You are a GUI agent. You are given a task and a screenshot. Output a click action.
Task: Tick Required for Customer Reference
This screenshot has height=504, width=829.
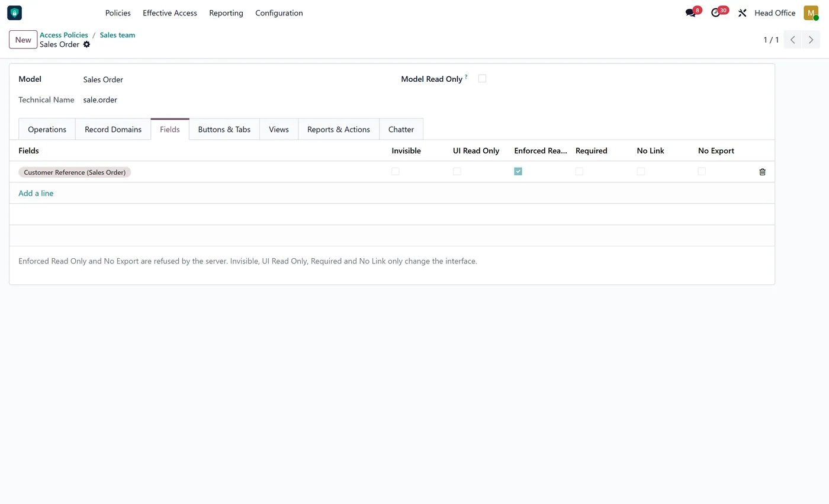point(579,171)
